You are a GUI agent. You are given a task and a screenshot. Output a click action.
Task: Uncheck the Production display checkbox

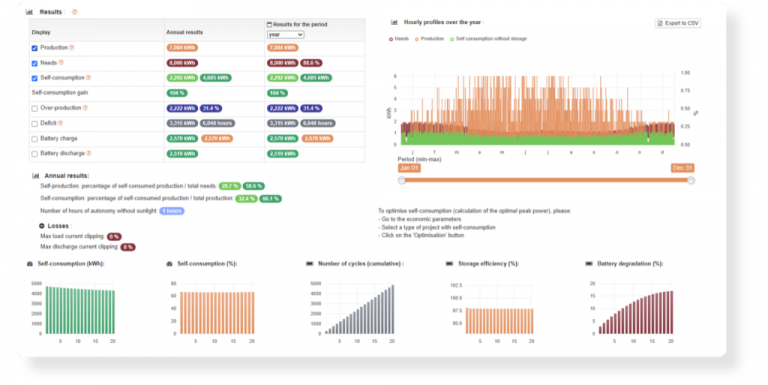coord(34,48)
